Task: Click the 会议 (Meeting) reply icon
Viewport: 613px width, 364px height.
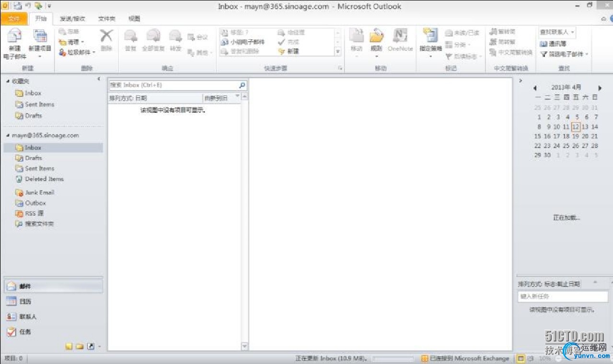Action: click(x=191, y=37)
